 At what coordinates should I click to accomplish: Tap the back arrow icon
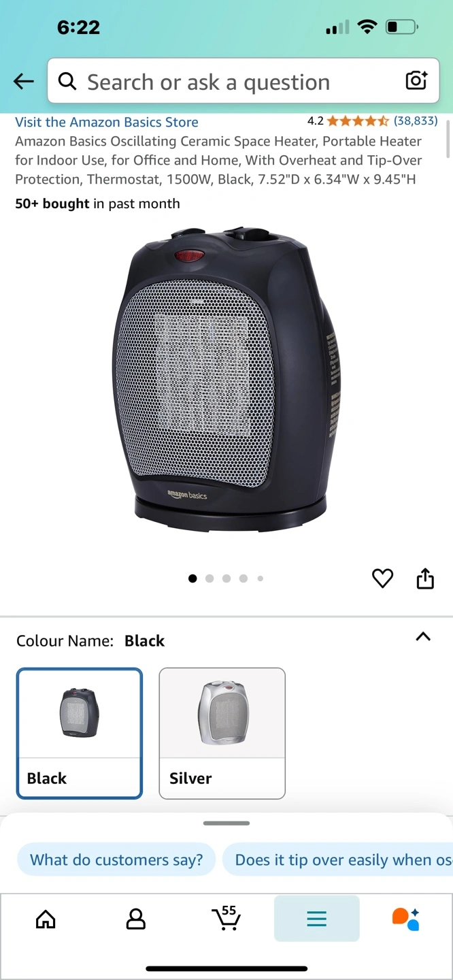tap(24, 82)
